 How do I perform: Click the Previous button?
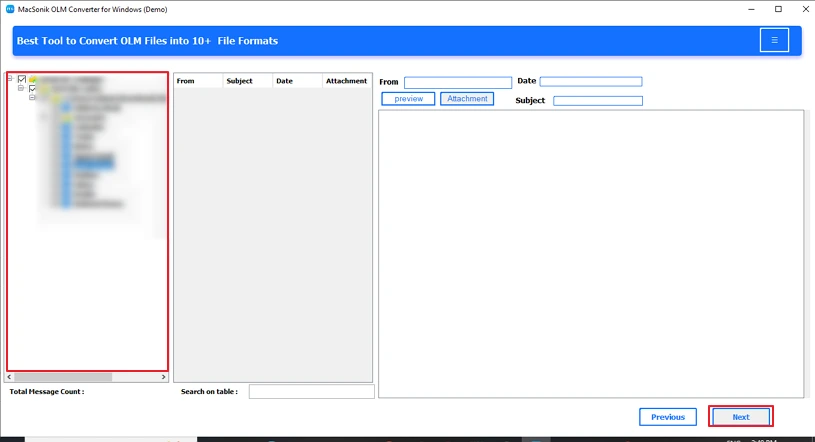[x=668, y=417]
